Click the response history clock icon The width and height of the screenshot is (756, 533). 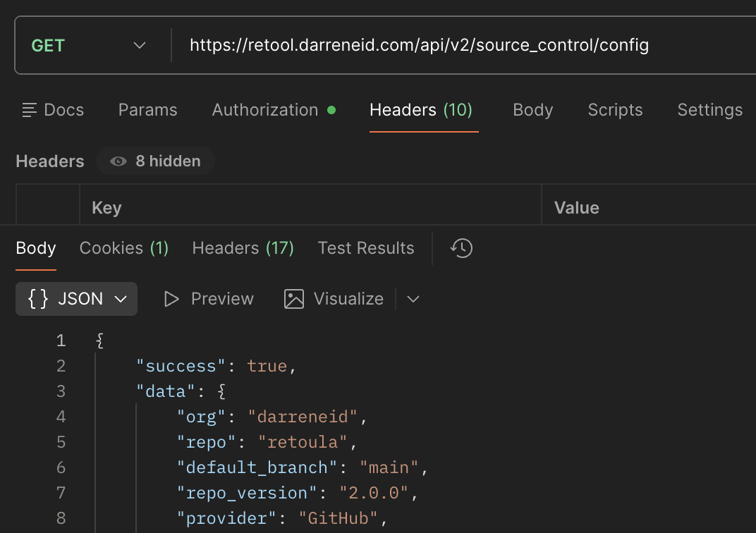coord(461,248)
